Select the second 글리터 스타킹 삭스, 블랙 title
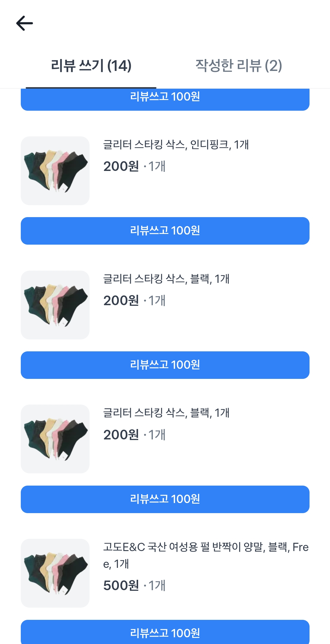This screenshot has width=330, height=644. pyautogui.click(x=166, y=413)
